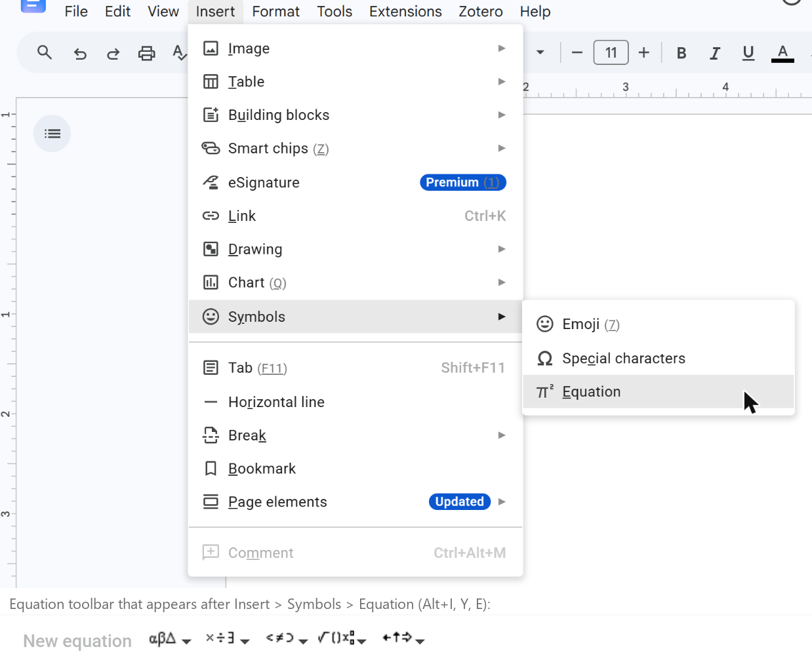Choose Image from the Insert menu

pos(355,49)
